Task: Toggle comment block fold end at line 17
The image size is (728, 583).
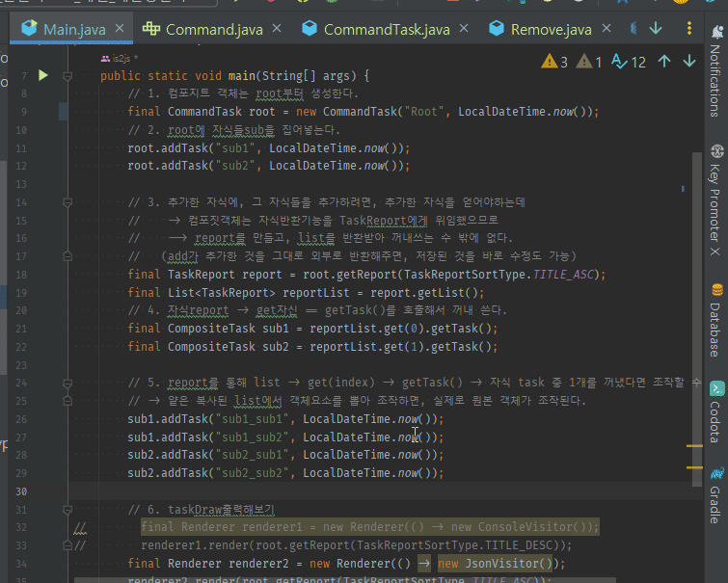Action: click(x=67, y=256)
